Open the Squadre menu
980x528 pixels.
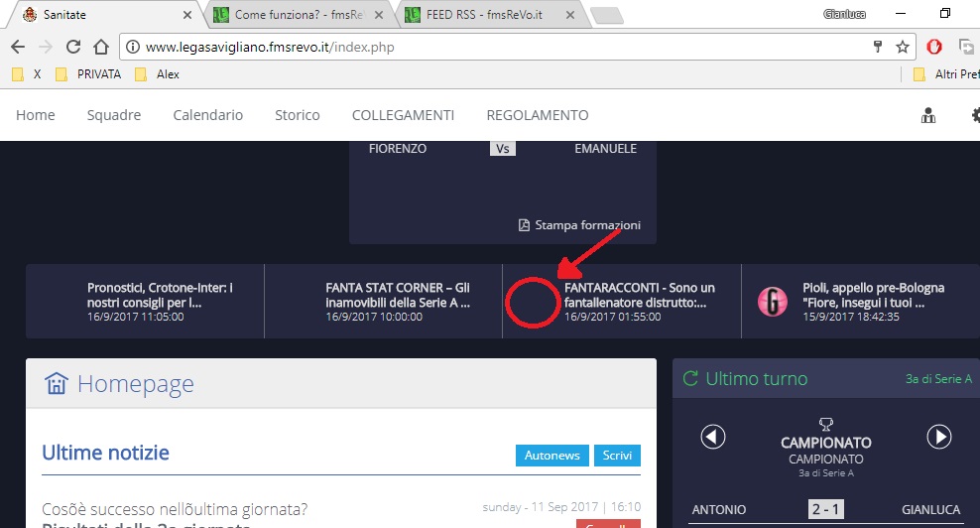pos(114,115)
